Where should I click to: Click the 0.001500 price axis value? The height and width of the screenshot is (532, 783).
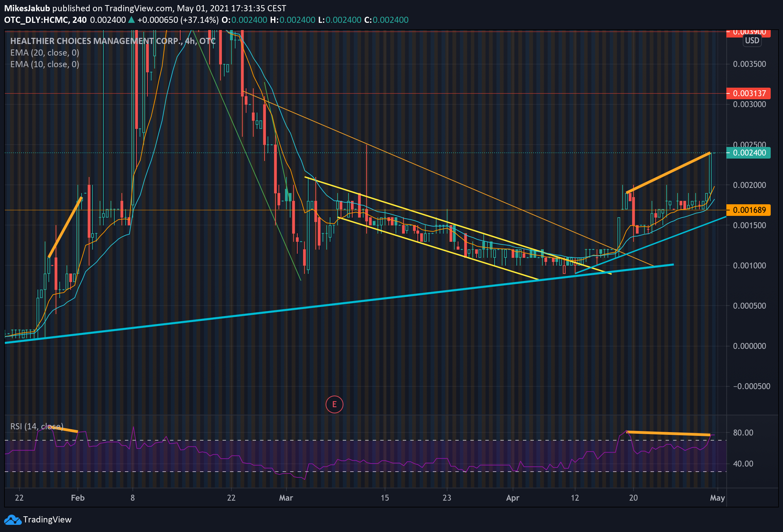coord(750,225)
